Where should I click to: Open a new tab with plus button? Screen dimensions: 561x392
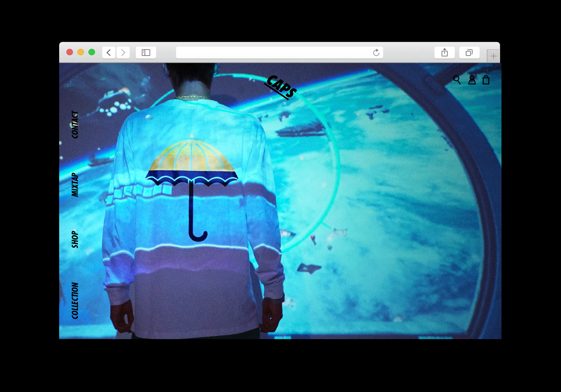coord(493,56)
